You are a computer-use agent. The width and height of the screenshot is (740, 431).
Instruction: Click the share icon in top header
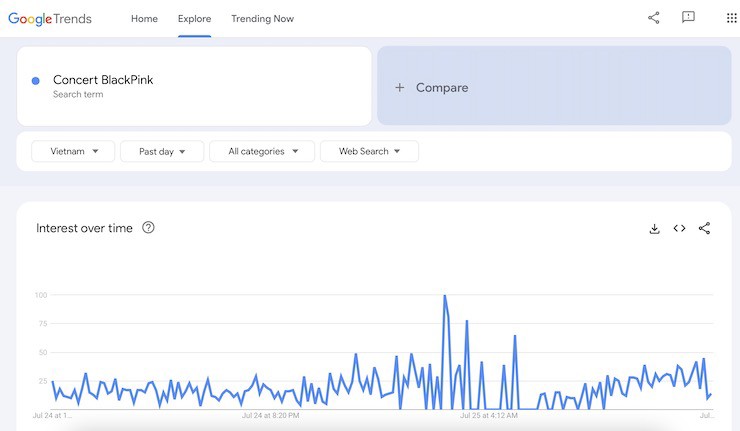[654, 18]
